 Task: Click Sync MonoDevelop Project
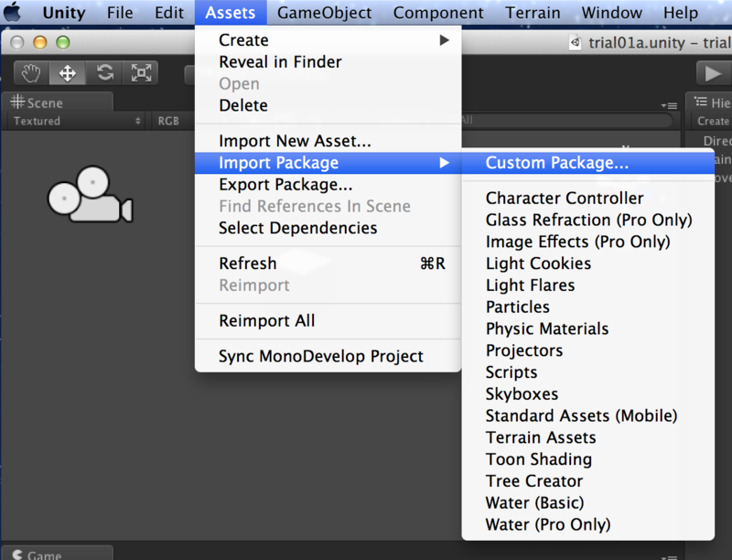[320, 357]
